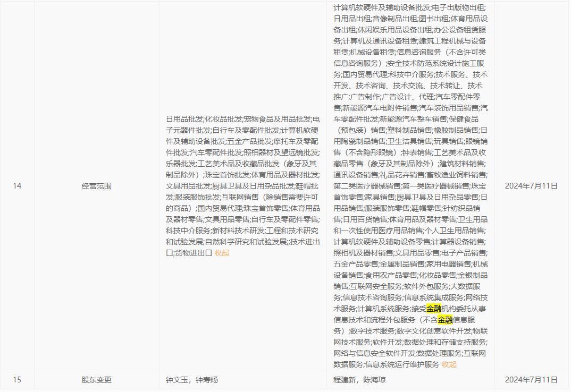Click the 2024年7月11日 date in row 14
571x392 pixels.
(x=531, y=186)
